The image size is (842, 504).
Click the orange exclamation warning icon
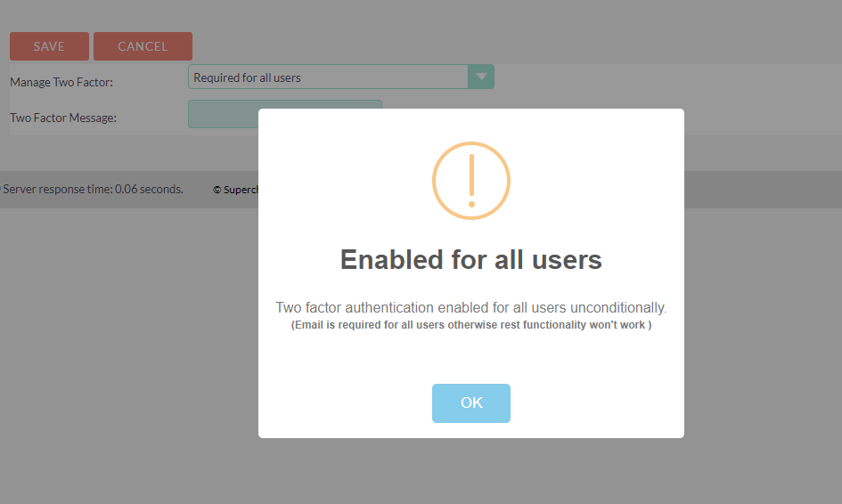coord(471,181)
